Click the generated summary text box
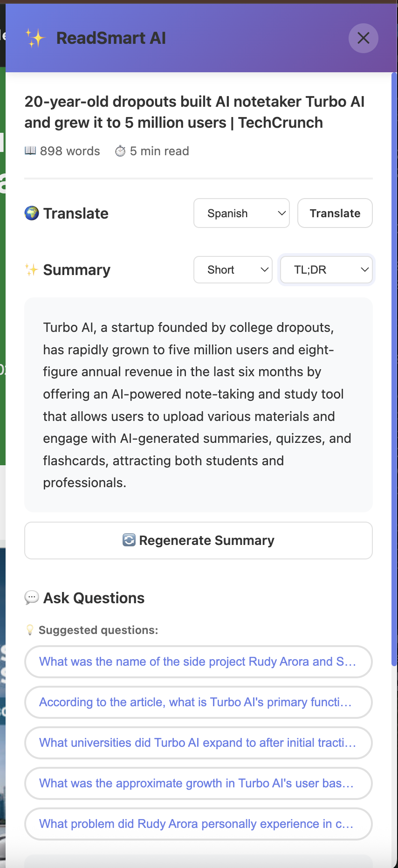Image resolution: width=398 pixels, height=868 pixels. tap(198, 405)
